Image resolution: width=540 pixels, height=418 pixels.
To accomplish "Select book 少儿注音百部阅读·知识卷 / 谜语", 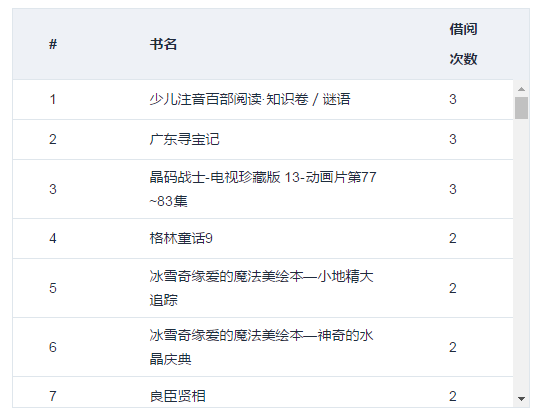I will [x=250, y=99].
